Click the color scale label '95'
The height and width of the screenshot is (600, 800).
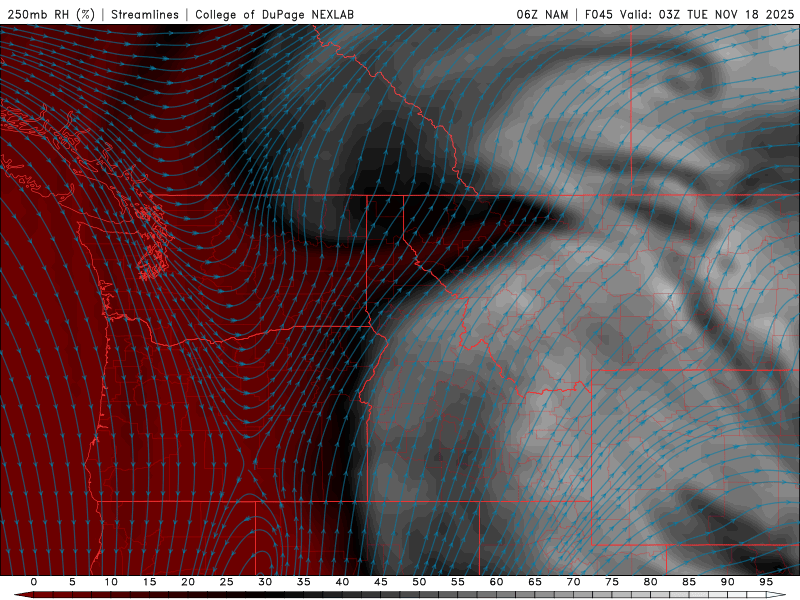766,582
